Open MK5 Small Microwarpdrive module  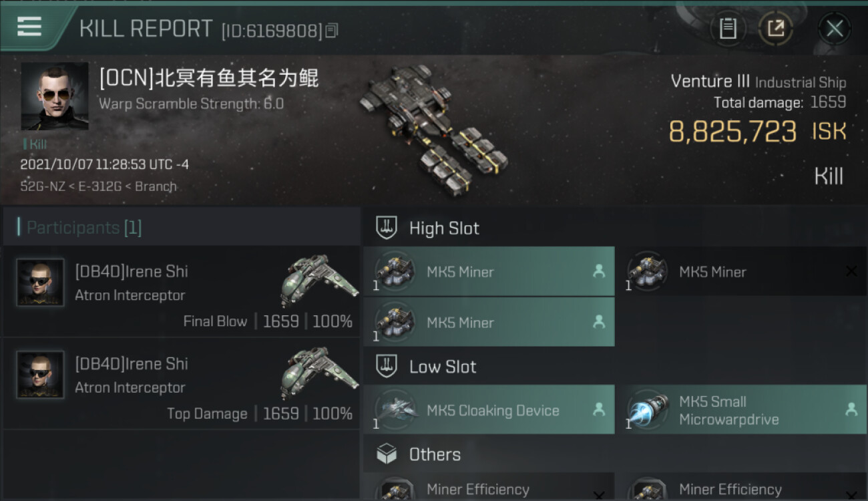tap(741, 409)
